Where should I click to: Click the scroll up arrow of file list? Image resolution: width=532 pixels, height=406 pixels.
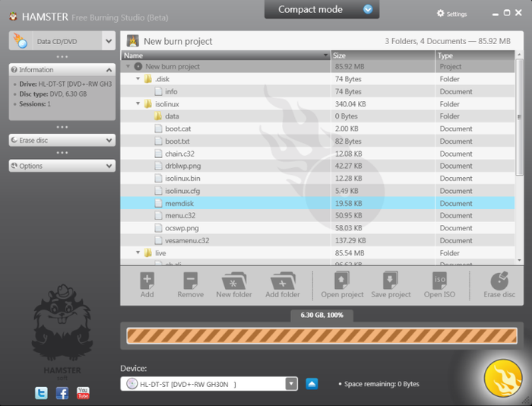(519, 54)
